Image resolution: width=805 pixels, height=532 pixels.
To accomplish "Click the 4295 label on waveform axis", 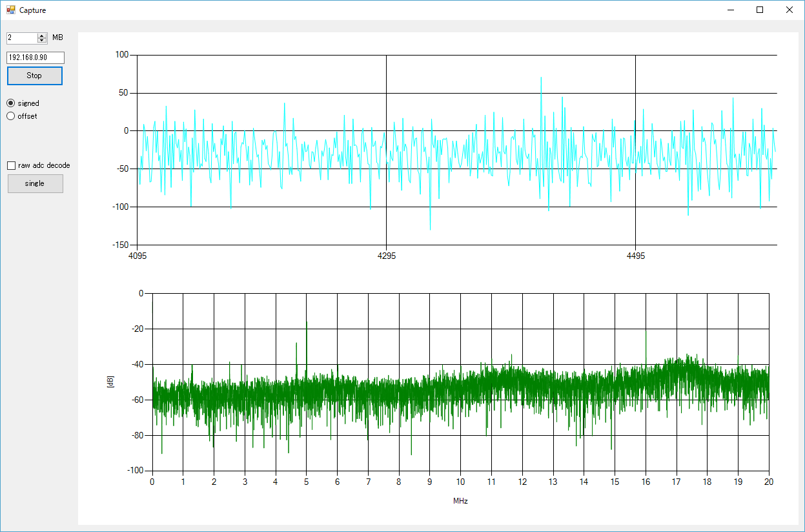I will (386, 256).
